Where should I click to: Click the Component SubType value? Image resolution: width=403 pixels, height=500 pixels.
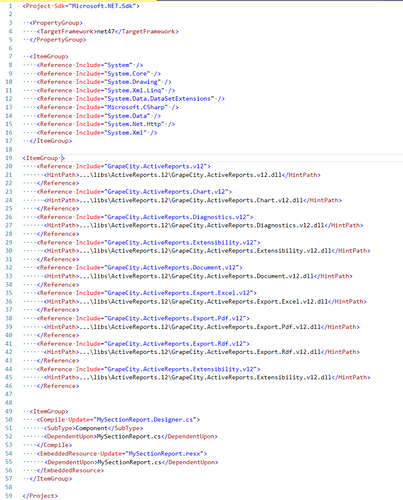[x=91, y=428]
